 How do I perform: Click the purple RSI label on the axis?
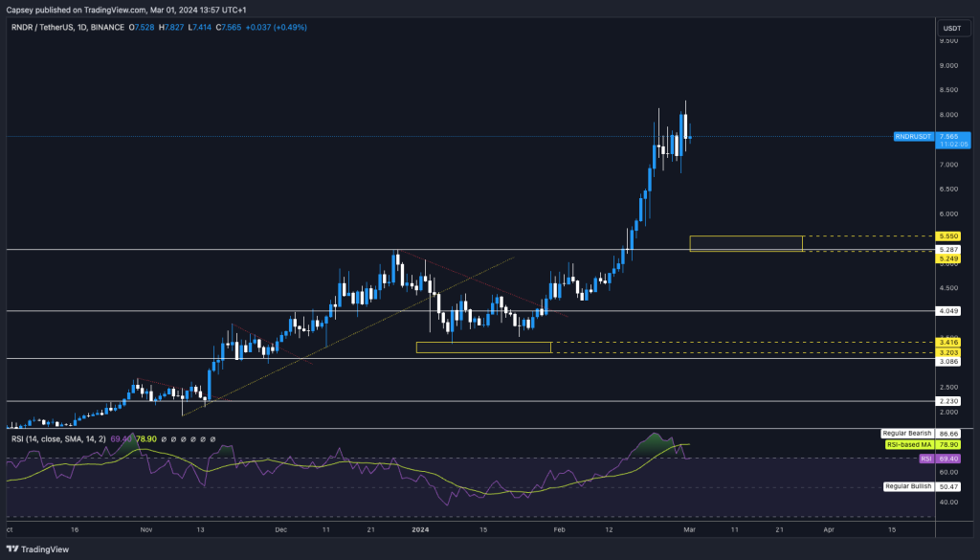(x=926, y=459)
